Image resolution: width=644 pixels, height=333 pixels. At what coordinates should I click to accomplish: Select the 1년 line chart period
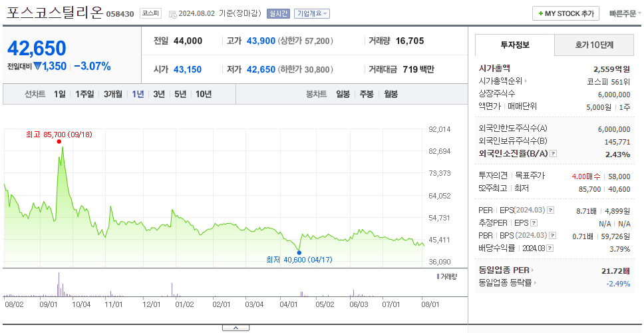[138, 94]
